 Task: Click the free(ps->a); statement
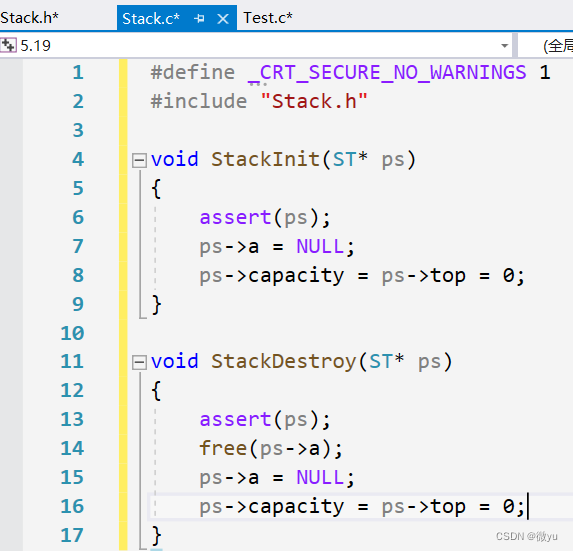pos(271,448)
